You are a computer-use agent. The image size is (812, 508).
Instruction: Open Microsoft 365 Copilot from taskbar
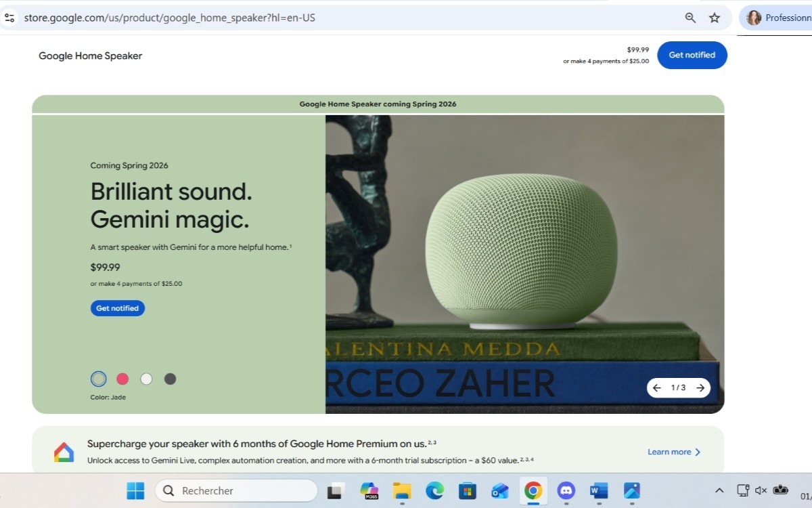369,490
